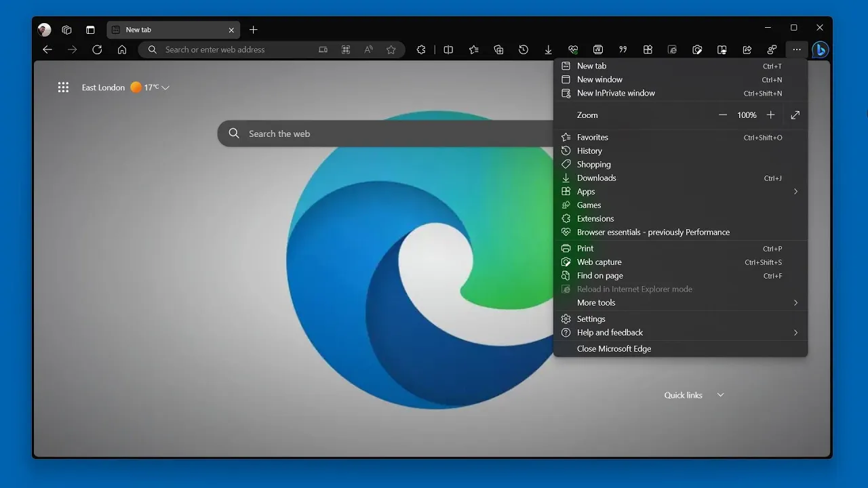Open the tab actions menu icon

[x=90, y=30]
